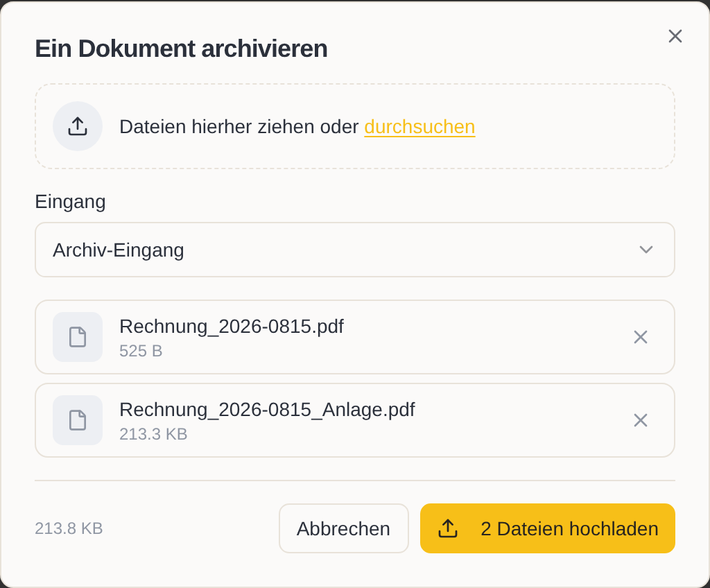Click file icon of Rechnung_2026-0815_Anlage.pdf

coord(78,420)
